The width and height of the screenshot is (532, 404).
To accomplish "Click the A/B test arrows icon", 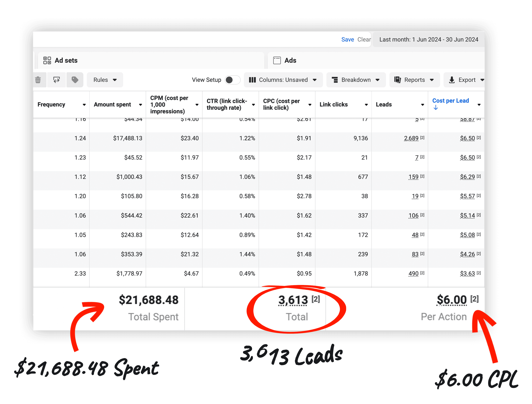I will pos(57,80).
